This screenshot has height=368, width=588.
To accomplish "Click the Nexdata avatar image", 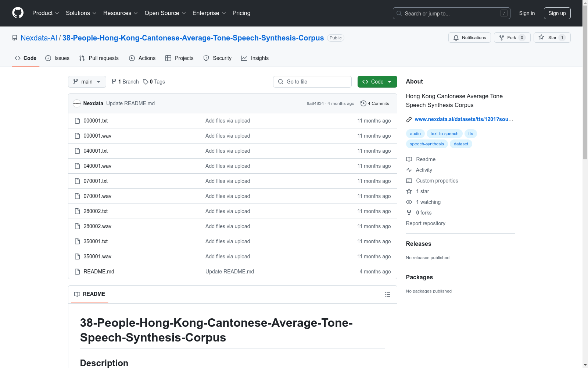I will pos(77,103).
